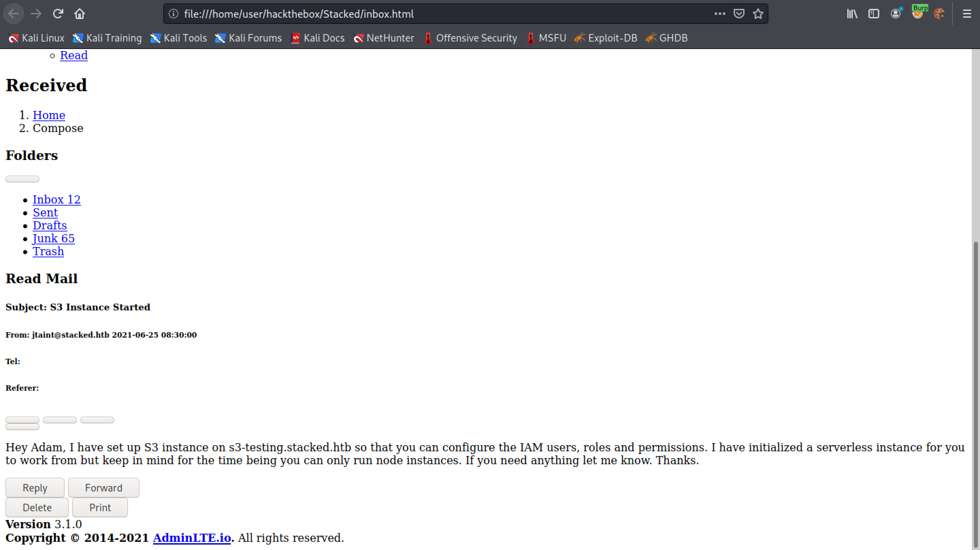This screenshot has height=550, width=980.
Task: Click empty button under Folders heading
Action: coord(22,179)
